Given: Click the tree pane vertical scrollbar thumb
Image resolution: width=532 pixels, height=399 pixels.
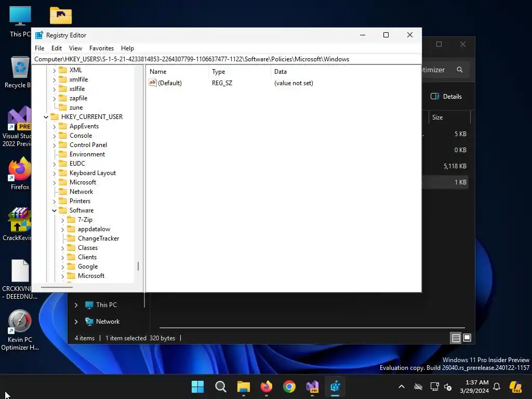Looking at the screenshot, I should 138,266.
